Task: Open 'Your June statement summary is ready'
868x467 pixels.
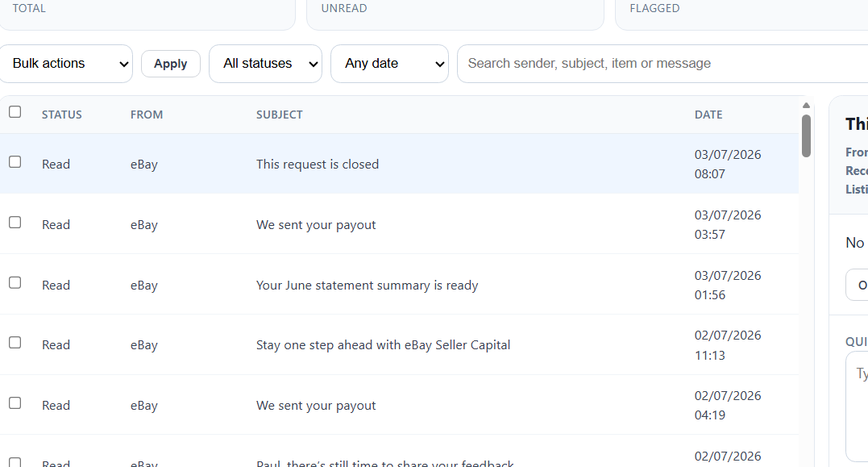Action: click(367, 285)
